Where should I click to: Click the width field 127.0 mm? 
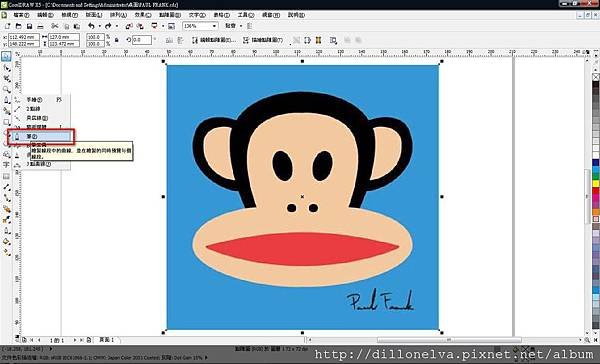coord(64,37)
